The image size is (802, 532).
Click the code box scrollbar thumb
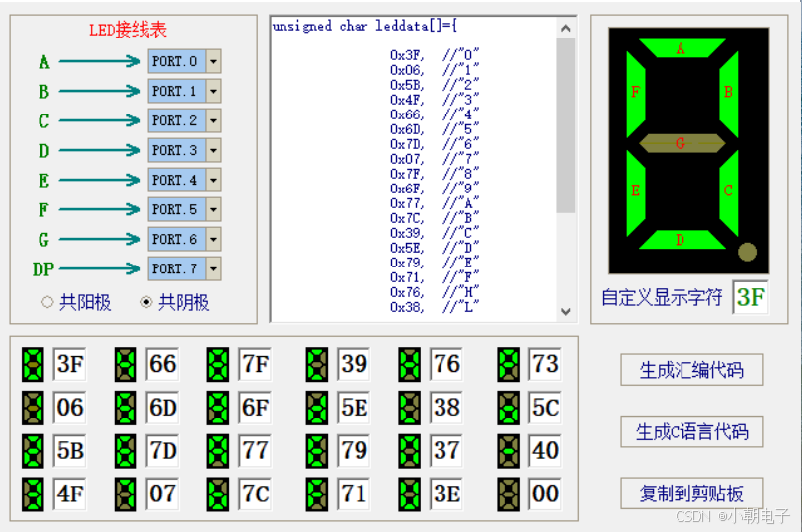click(x=566, y=125)
